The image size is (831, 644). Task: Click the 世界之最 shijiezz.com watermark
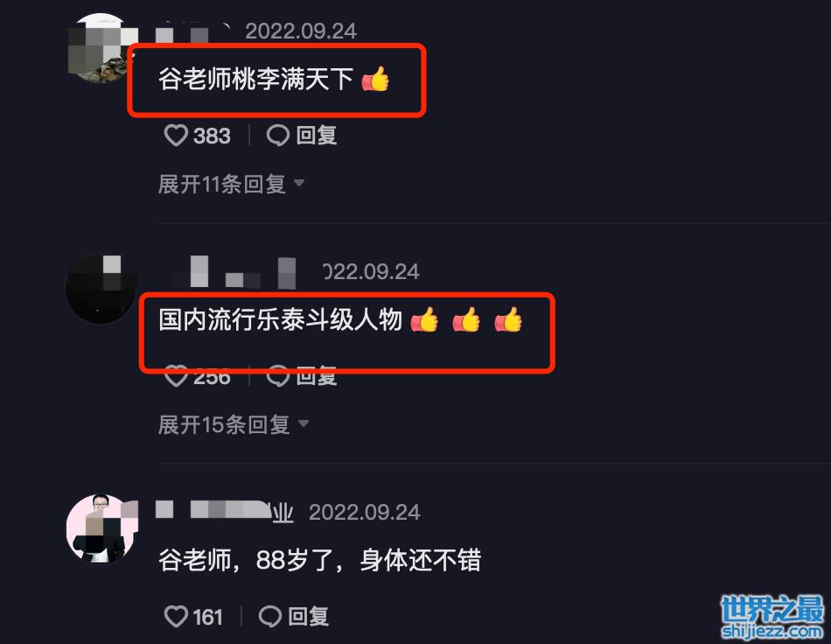click(772, 617)
